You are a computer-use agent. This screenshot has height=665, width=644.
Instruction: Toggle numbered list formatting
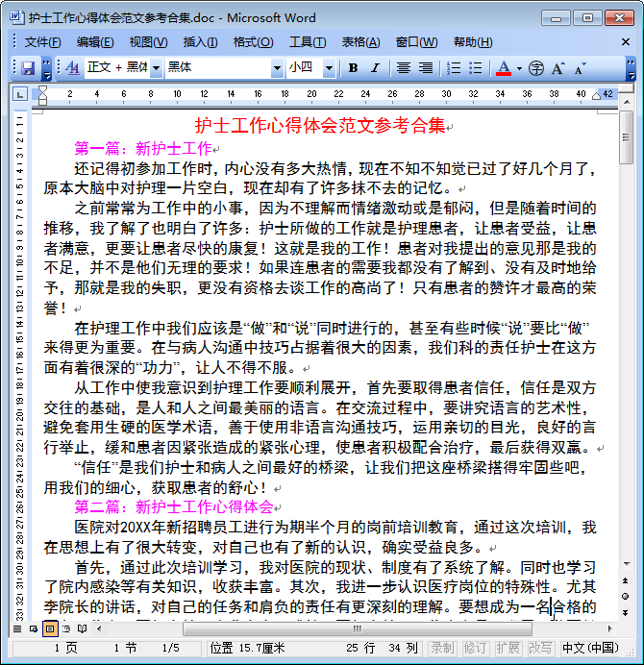[x=454, y=68]
